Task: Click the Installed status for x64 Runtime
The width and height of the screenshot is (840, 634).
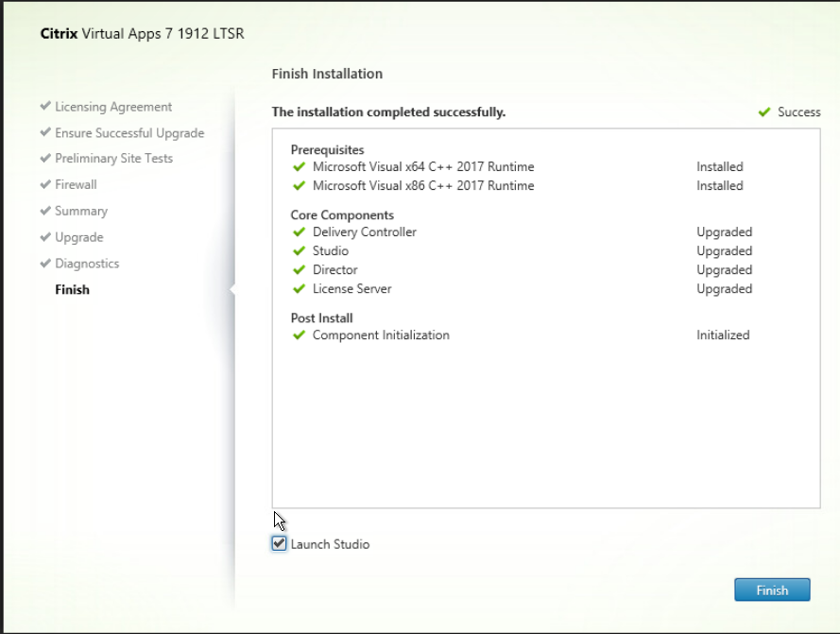Action: (719, 166)
